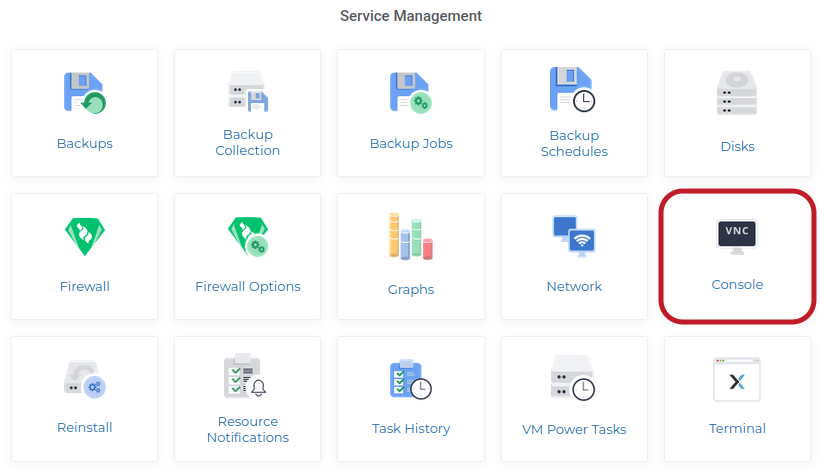Launch the Terminal X icon
Image resolution: width=822 pixels, height=472 pixels.
point(737,380)
